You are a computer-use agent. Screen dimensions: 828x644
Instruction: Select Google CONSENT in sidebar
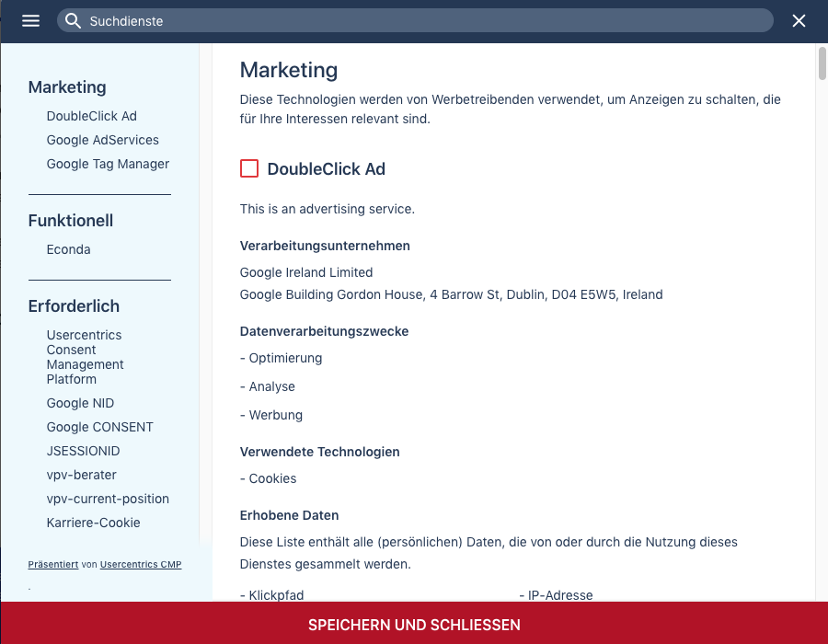(x=99, y=427)
